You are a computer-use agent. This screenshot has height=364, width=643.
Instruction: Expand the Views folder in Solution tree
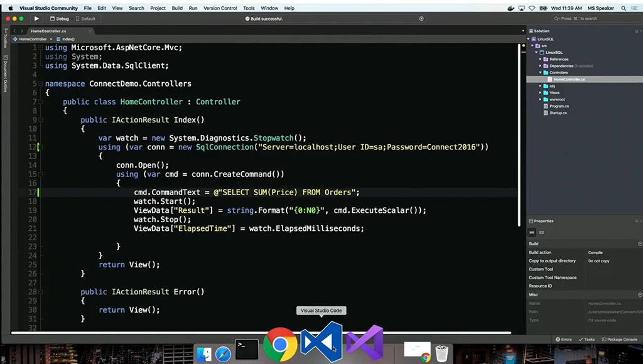(541, 92)
